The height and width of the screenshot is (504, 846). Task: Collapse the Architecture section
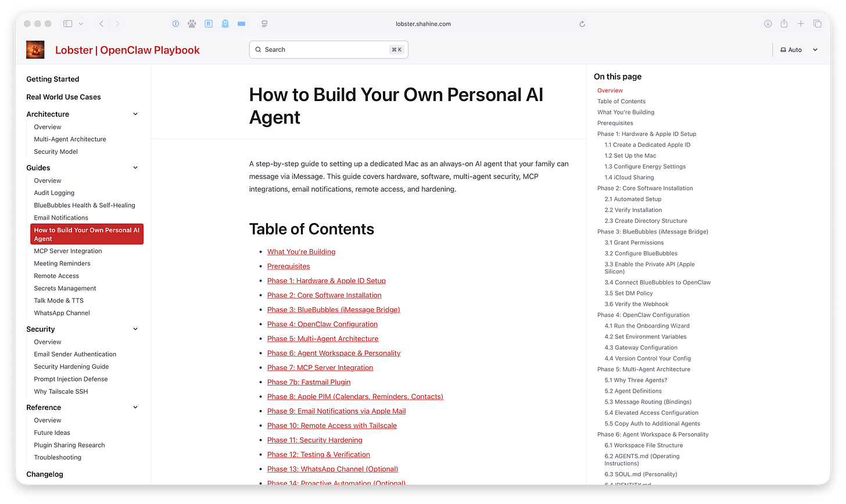click(x=135, y=114)
